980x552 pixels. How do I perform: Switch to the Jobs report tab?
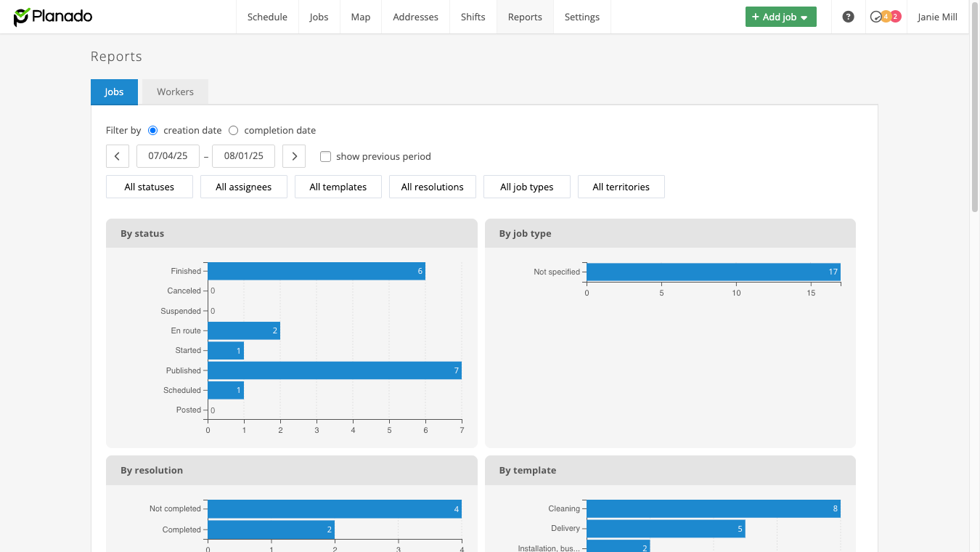tap(114, 92)
